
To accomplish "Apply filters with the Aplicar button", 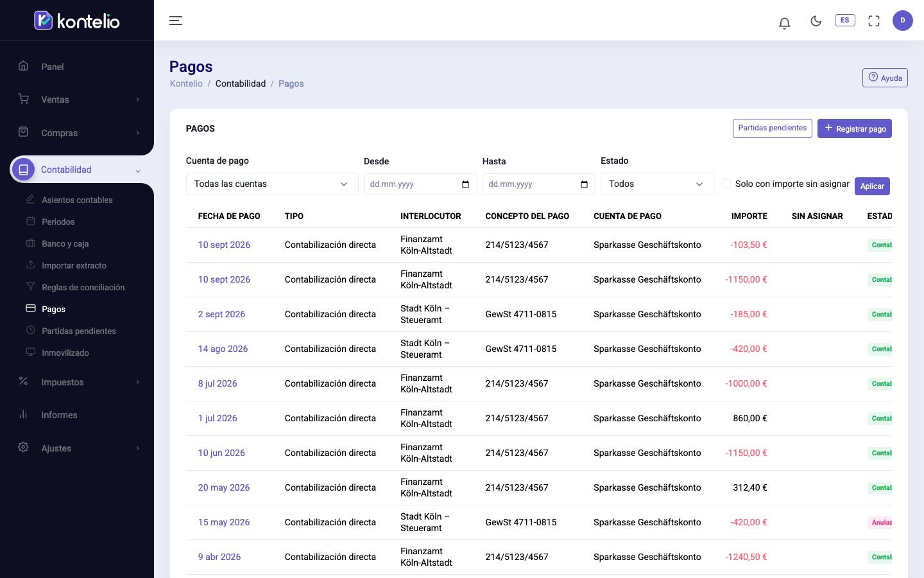I will pos(872,186).
